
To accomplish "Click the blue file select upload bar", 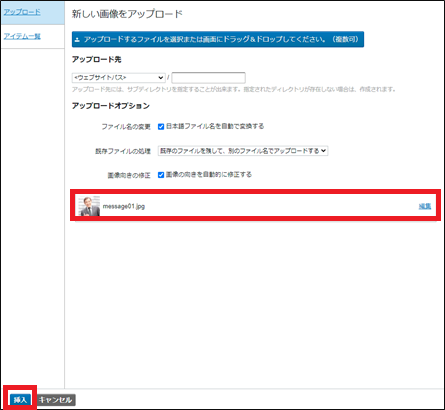I will click(218, 39).
